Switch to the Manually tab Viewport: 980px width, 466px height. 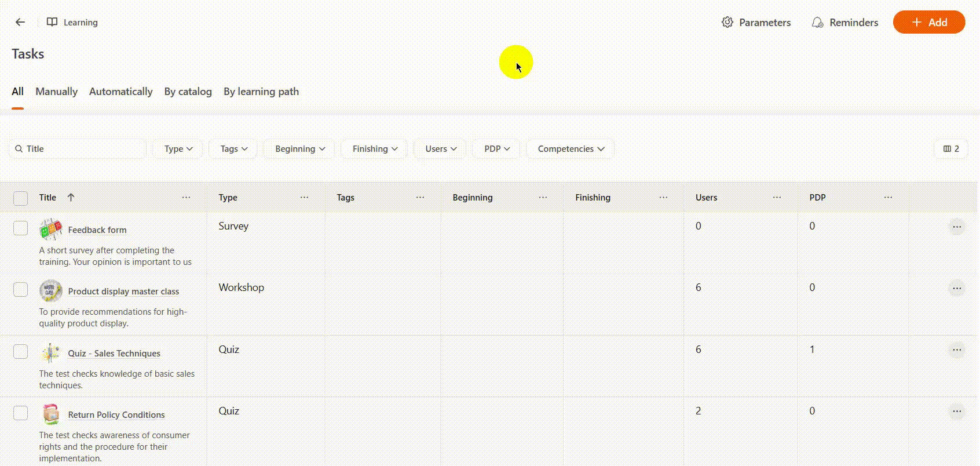(x=56, y=92)
